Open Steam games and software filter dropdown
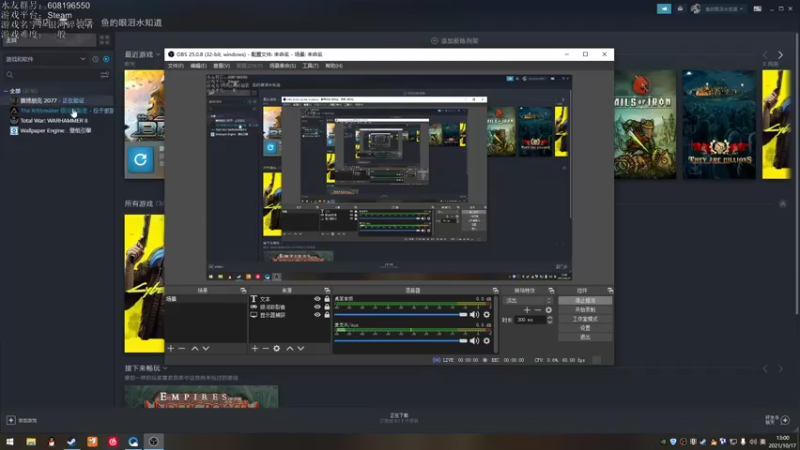 point(45,59)
